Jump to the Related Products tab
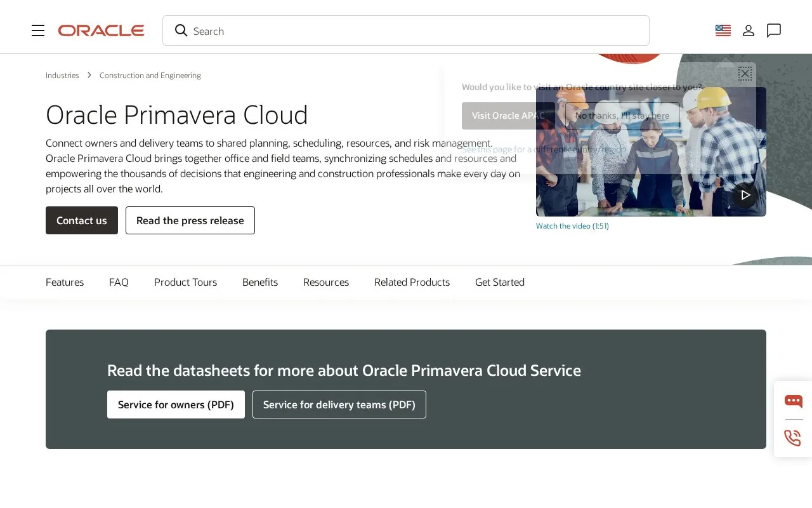 tap(412, 282)
